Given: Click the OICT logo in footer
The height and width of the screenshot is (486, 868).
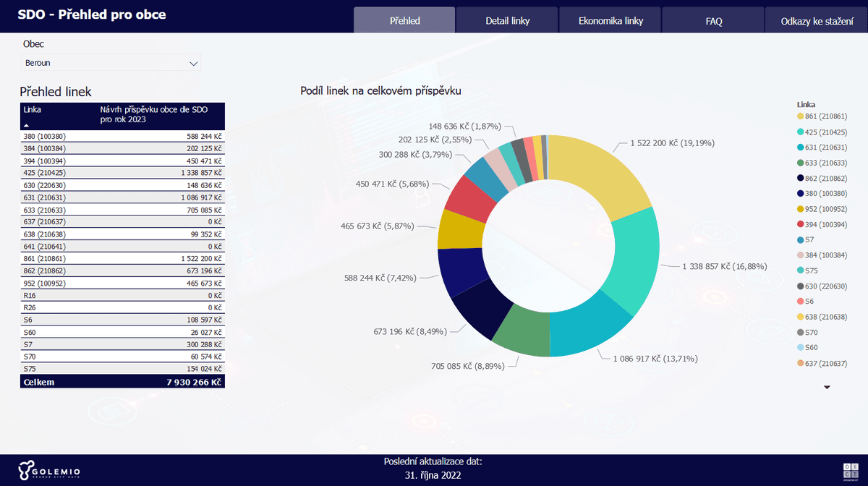Looking at the screenshot, I should tap(850, 471).
